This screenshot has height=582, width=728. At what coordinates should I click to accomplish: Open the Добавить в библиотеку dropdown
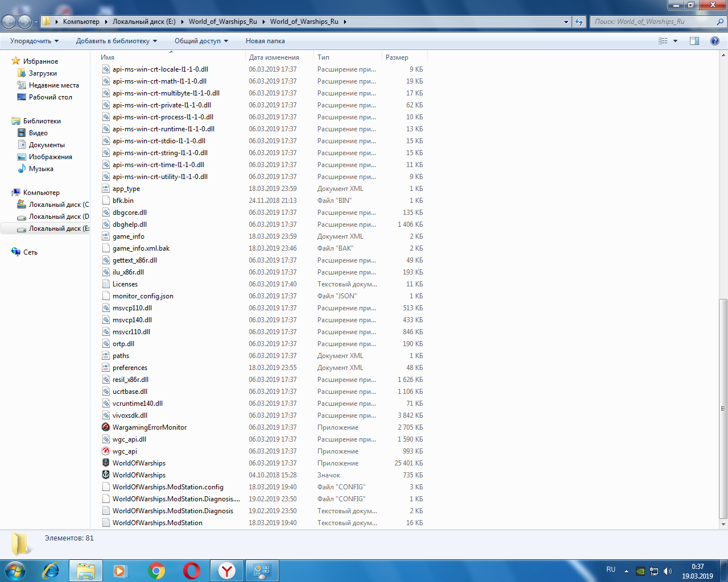point(117,41)
